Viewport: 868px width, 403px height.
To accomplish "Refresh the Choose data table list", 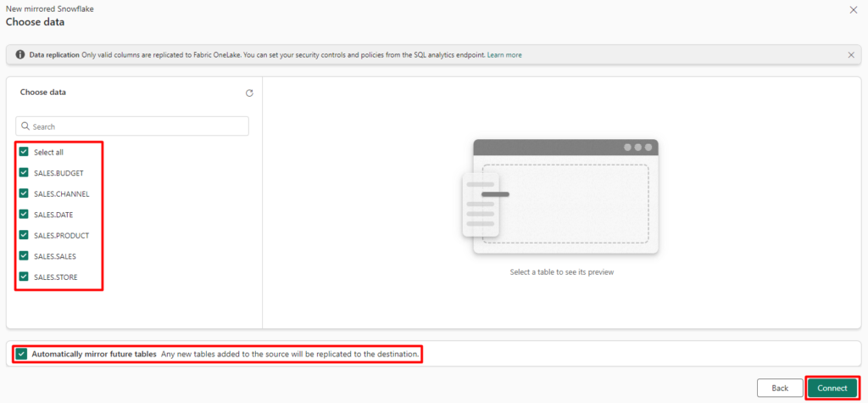I will click(x=249, y=93).
